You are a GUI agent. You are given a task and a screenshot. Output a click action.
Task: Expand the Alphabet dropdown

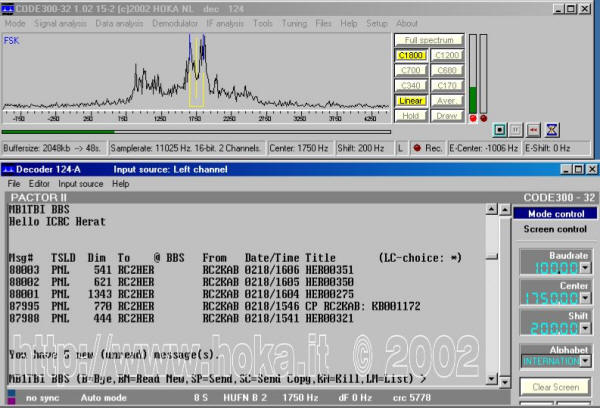585,361
